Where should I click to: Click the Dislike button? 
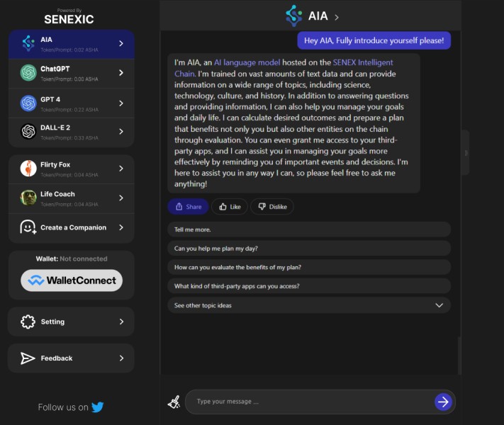click(272, 207)
